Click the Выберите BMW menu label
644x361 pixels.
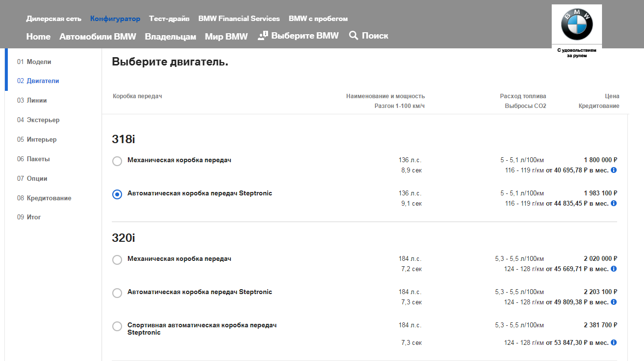[x=305, y=36]
